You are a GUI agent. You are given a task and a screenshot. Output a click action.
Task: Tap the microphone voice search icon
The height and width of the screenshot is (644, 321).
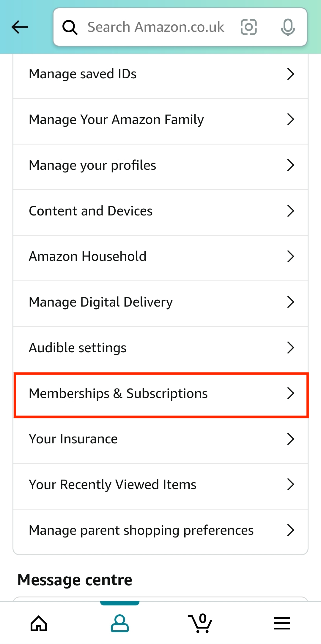tap(288, 27)
